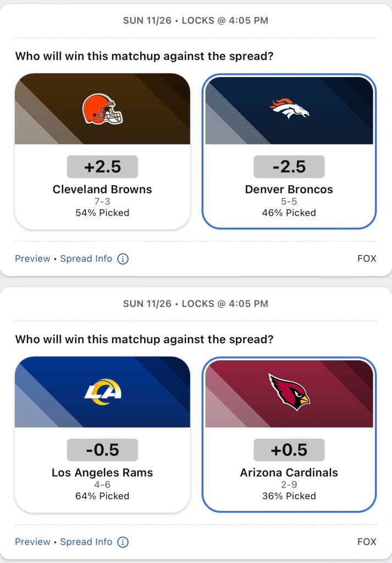This screenshot has height=563, width=392.
Task: Tap the Arizona Cardinals team name
Action: [289, 472]
